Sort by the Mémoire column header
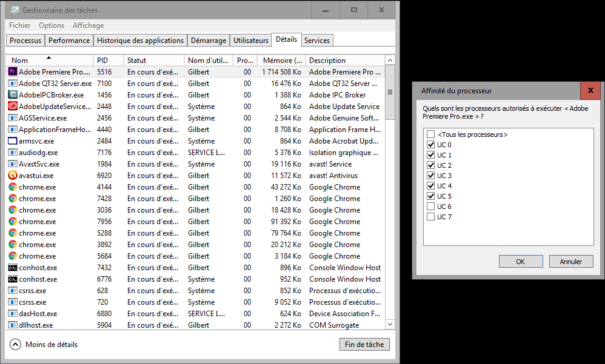This screenshot has height=364, width=605. pos(282,60)
